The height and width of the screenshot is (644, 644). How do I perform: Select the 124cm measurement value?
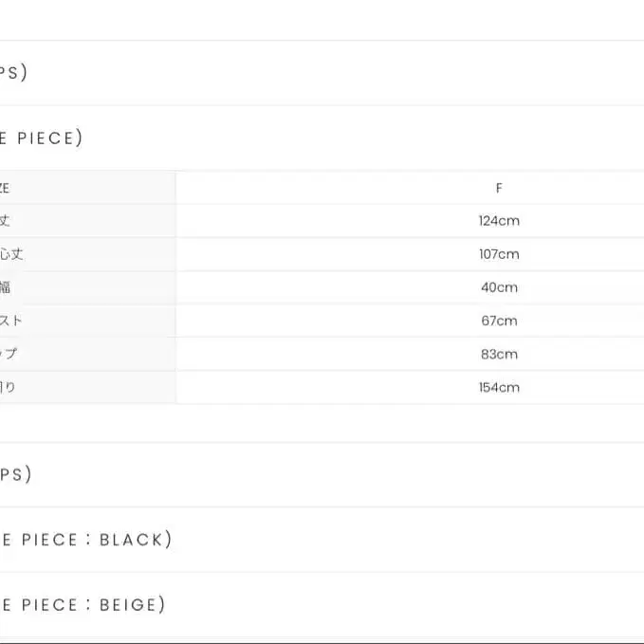click(x=499, y=221)
